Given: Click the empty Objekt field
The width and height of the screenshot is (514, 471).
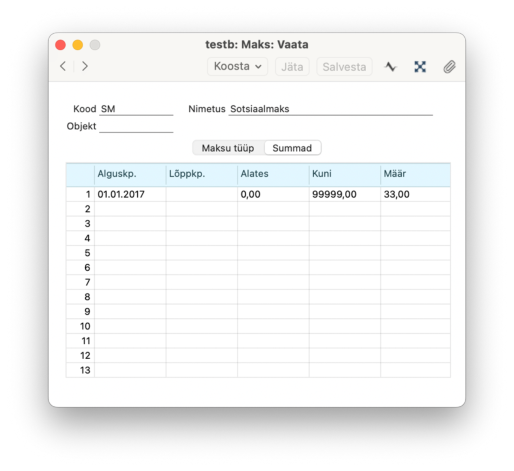Looking at the screenshot, I should pos(136,126).
